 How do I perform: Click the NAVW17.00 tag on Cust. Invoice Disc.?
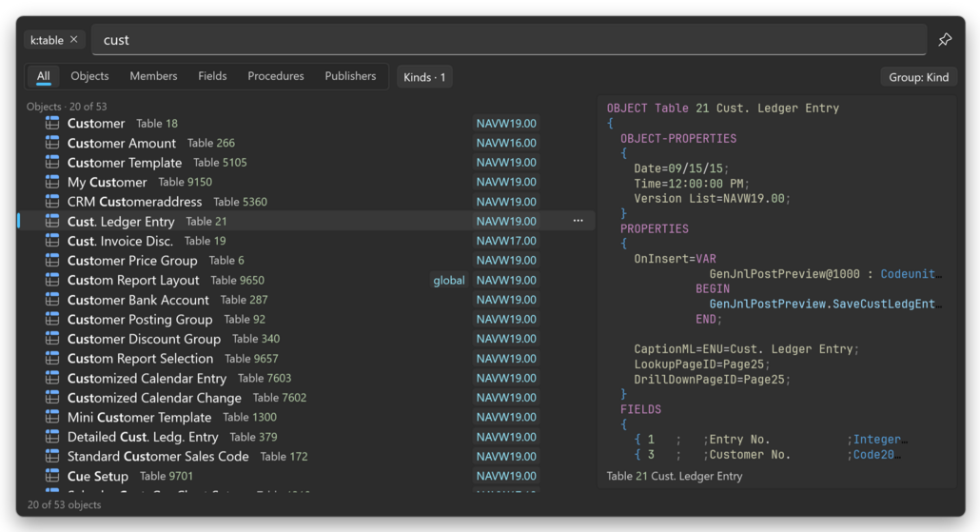[506, 241]
